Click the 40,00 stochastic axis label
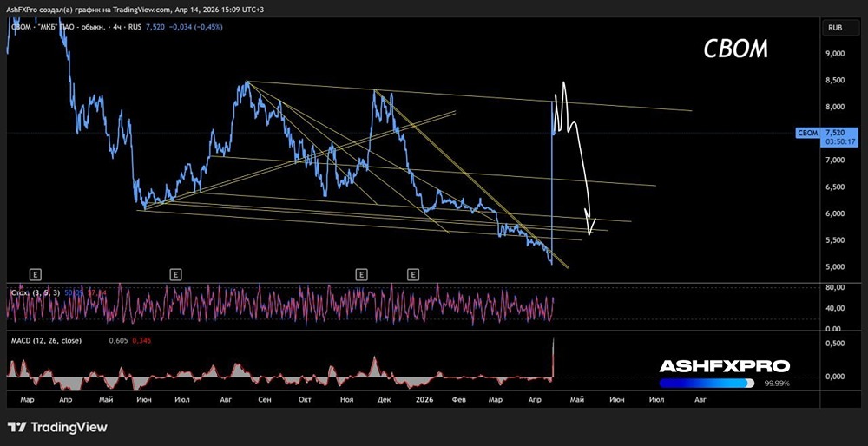The height and width of the screenshot is (446, 868). click(834, 308)
